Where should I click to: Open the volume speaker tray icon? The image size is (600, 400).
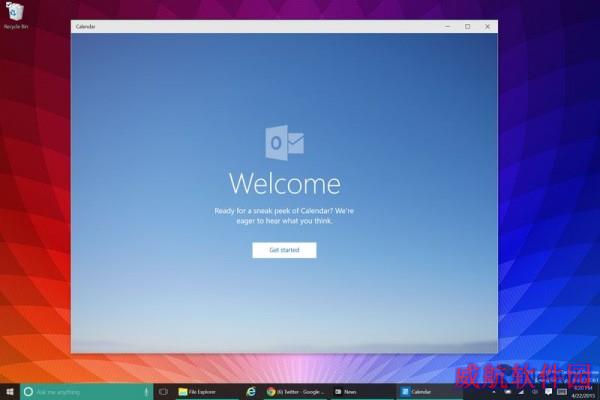tap(535, 392)
